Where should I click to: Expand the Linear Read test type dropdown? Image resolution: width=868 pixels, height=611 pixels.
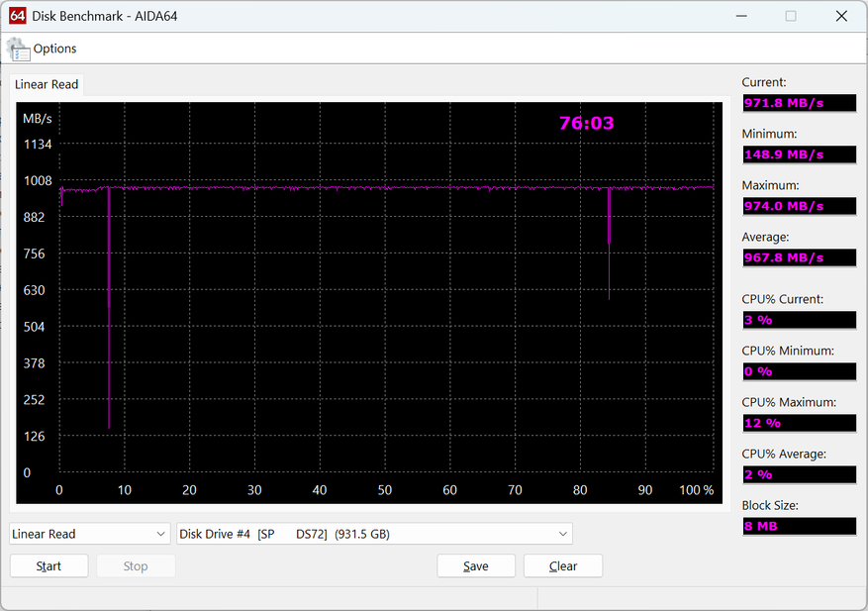[90, 534]
